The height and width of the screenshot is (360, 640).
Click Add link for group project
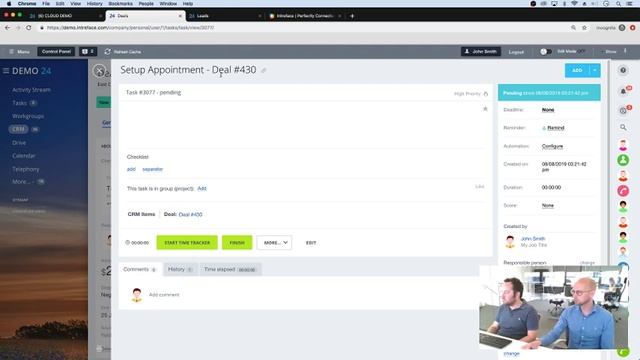click(x=202, y=189)
